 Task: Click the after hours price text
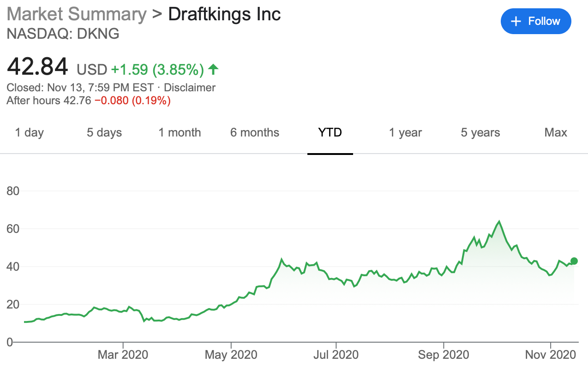[x=88, y=100]
